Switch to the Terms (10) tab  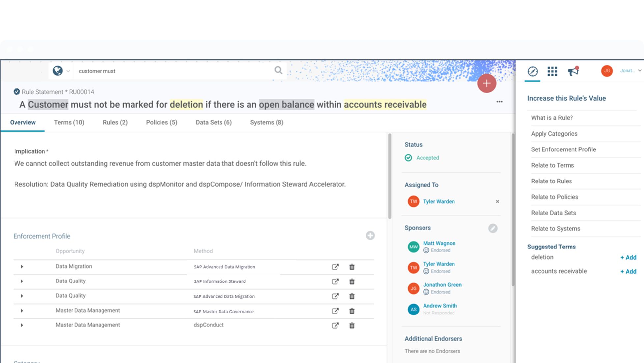(69, 122)
